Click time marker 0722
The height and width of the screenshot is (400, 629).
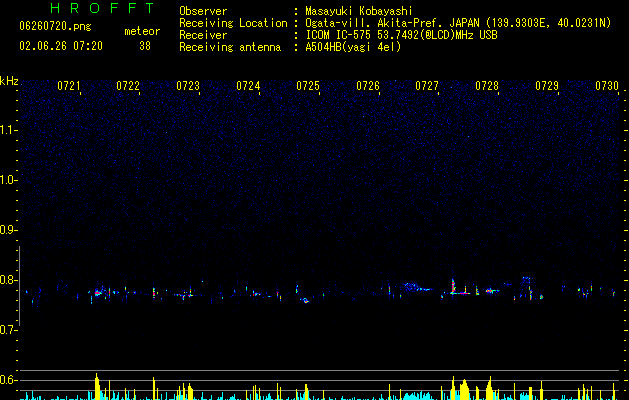(x=128, y=85)
